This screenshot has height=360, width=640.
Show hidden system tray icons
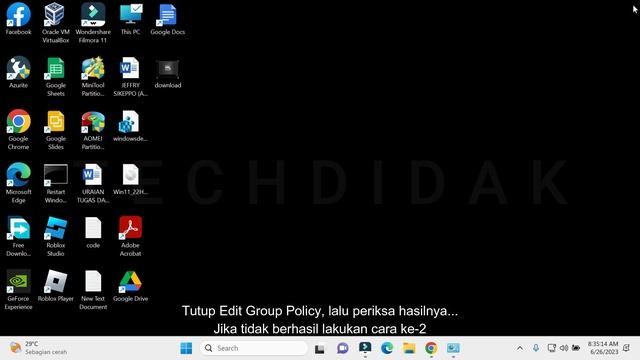tap(520, 348)
